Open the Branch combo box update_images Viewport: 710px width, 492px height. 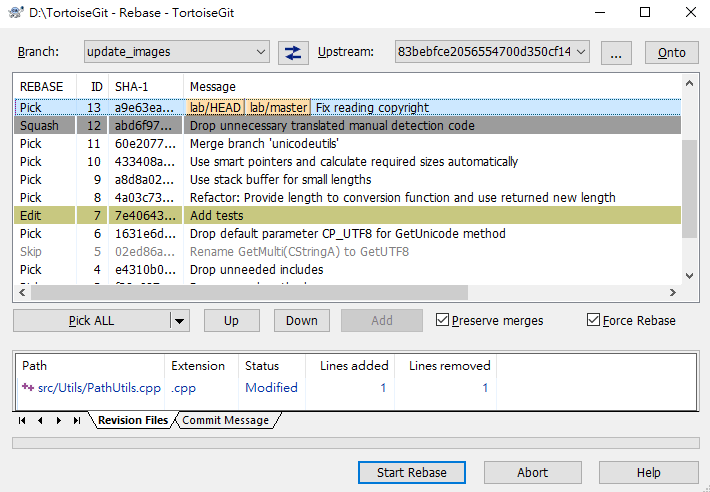[177, 52]
